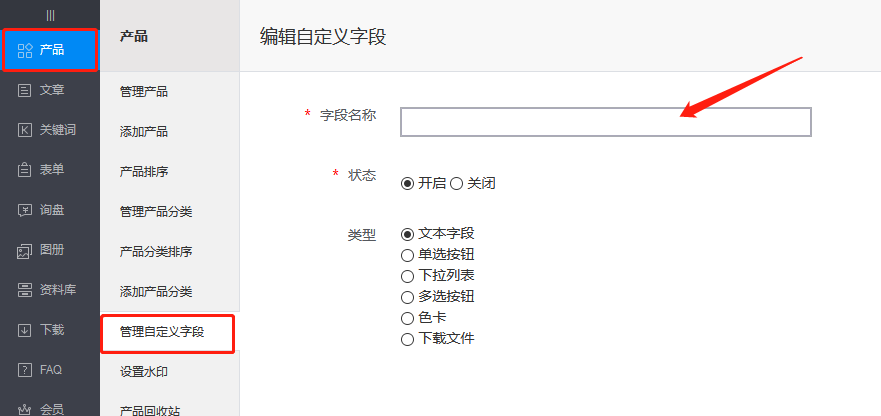Collapse sidebar using top handle icon
The image size is (881, 416).
click(x=50, y=14)
